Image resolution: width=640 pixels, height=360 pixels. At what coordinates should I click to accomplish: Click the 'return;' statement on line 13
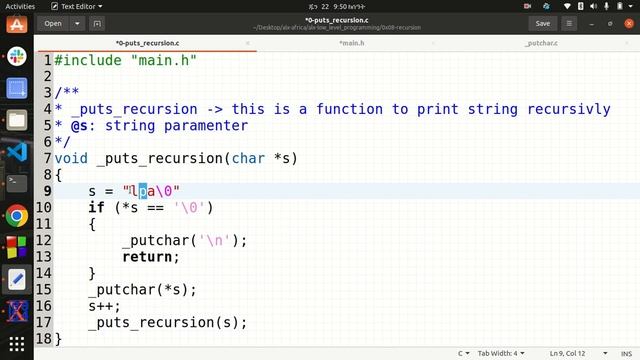[x=151, y=257]
